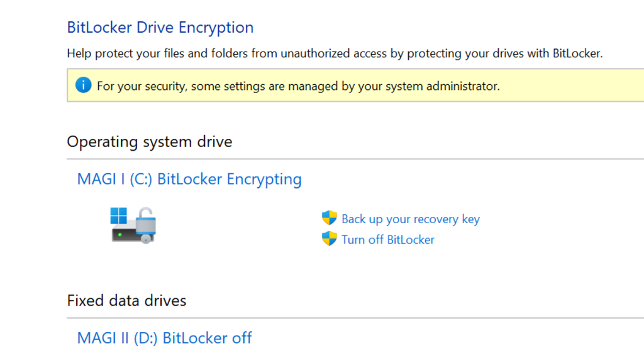
Task: Click the shield icon beside Turn off BitLocker
Action: tap(329, 239)
